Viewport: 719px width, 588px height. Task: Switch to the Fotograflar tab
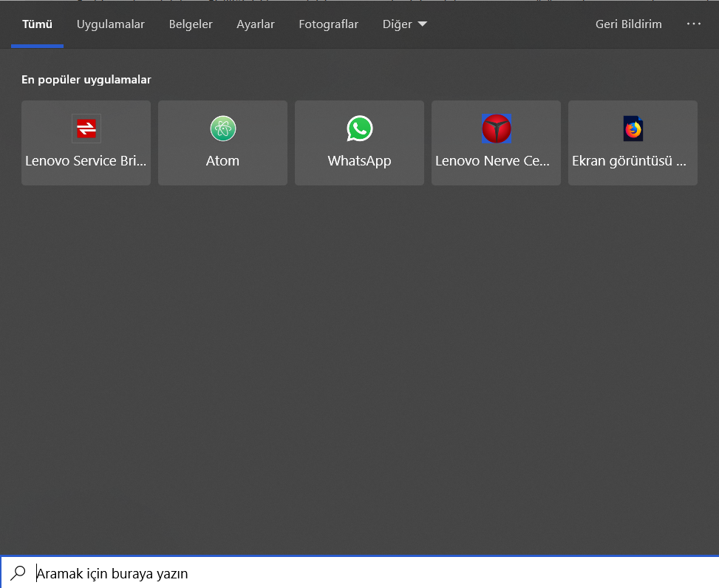click(328, 24)
